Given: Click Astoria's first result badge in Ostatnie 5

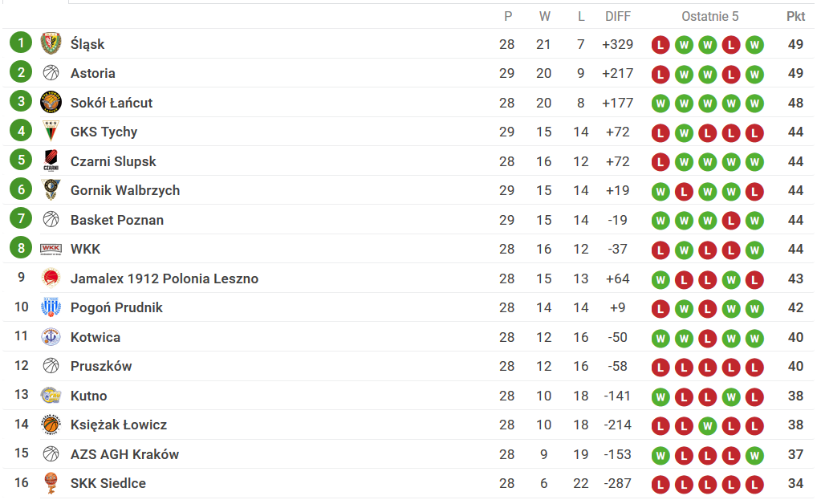Looking at the screenshot, I should click(x=660, y=75).
